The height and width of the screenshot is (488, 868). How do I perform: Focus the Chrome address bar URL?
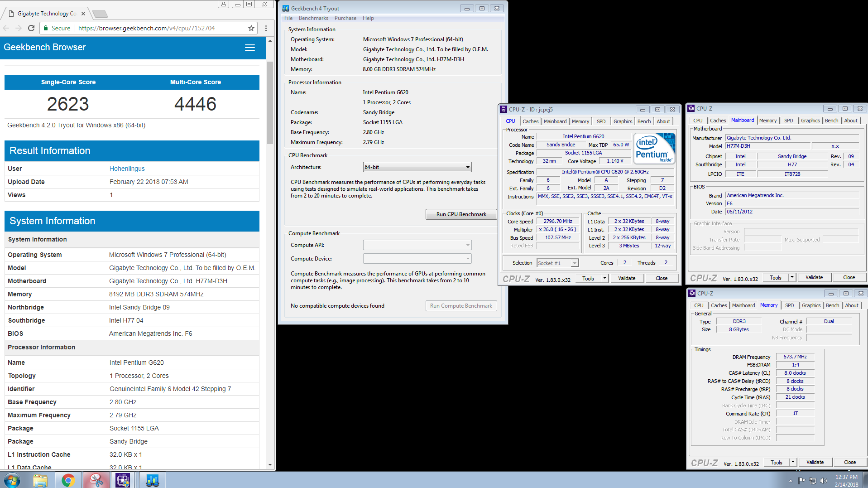pyautogui.click(x=147, y=28)
